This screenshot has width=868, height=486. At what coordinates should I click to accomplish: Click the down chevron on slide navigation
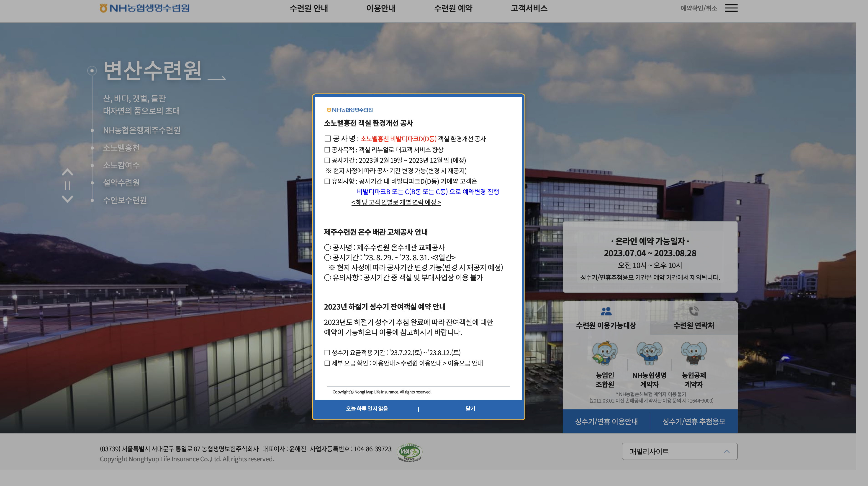click(67, 199)
